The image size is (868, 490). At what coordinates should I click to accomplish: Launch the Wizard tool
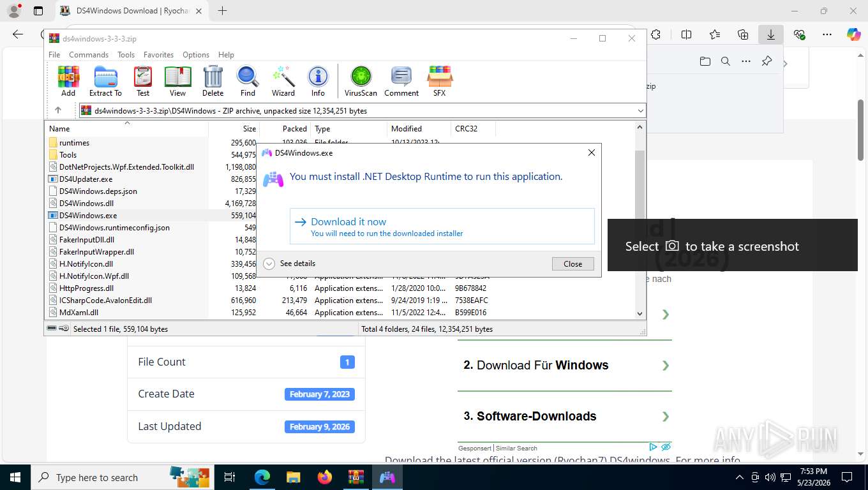(x=283, y=81)
